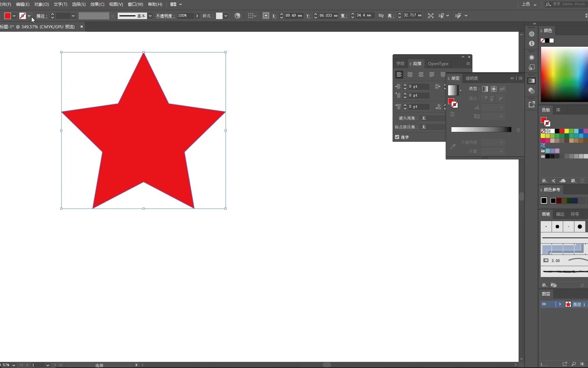Click the 不透明度 link in control bar

click(x=165, y=16)
